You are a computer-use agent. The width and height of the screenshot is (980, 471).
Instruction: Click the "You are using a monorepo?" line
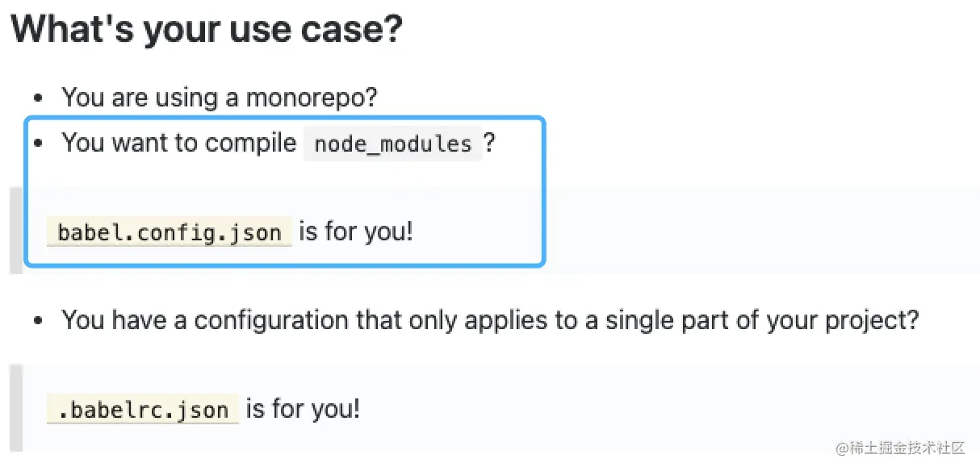(x=219, y=98)
